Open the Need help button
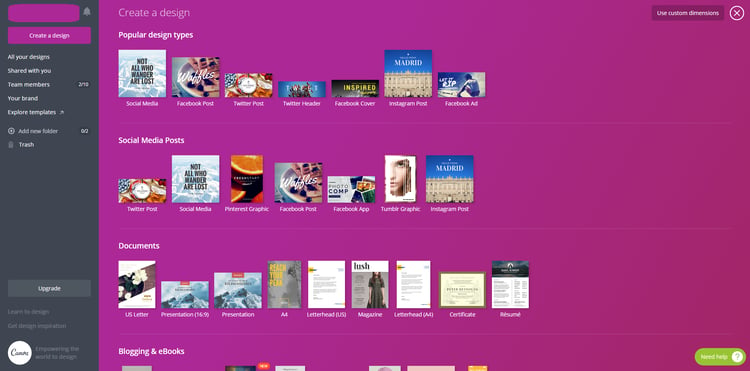 pyautogui.click(x=720, y=357)
